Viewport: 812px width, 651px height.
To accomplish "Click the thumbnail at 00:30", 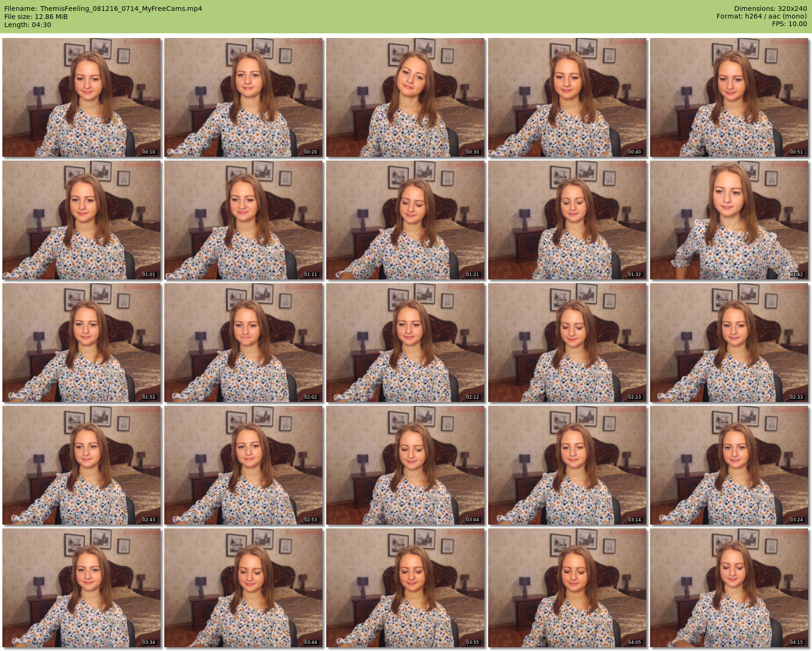I will pyautogui.click(x=405, y=97).
